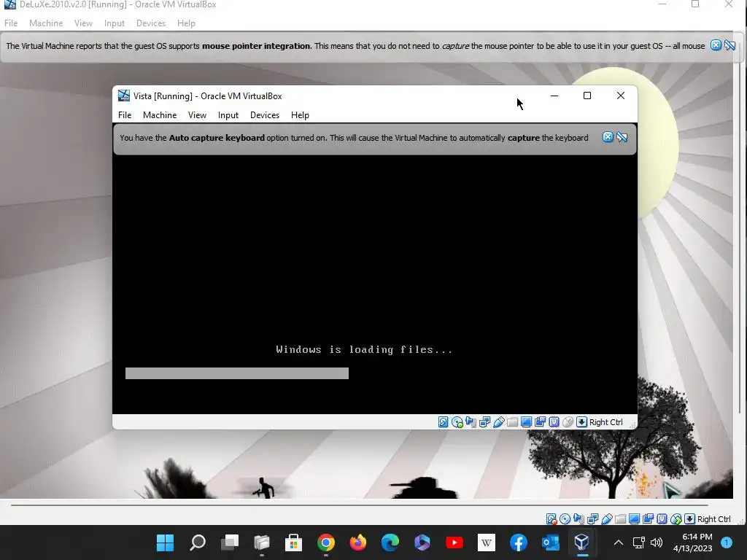Click audio icon in Vista window status bar
747x560 pixels.
click(x=471, y=422)
